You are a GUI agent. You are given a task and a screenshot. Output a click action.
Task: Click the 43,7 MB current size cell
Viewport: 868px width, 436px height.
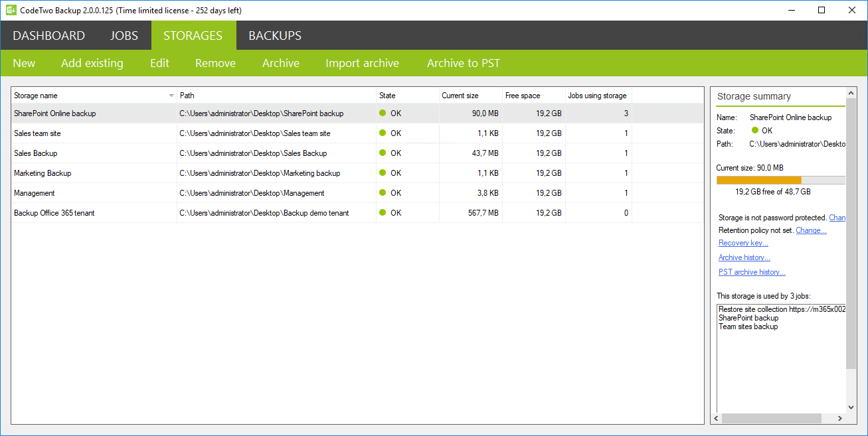(x=485, y=153)
